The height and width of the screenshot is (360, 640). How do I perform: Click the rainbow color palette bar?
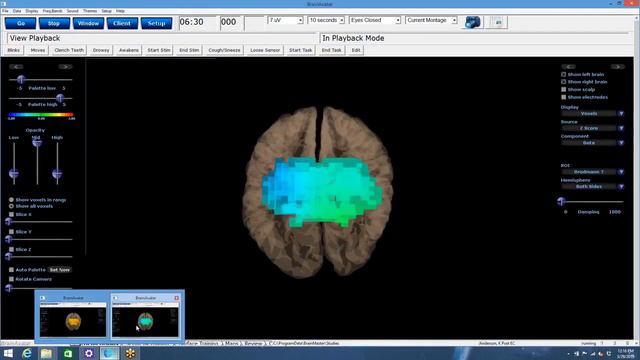pos(41,115)
